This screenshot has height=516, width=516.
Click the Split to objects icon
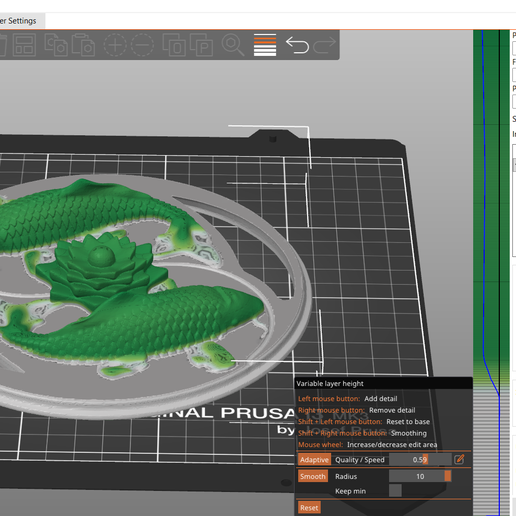coord(174,45)
